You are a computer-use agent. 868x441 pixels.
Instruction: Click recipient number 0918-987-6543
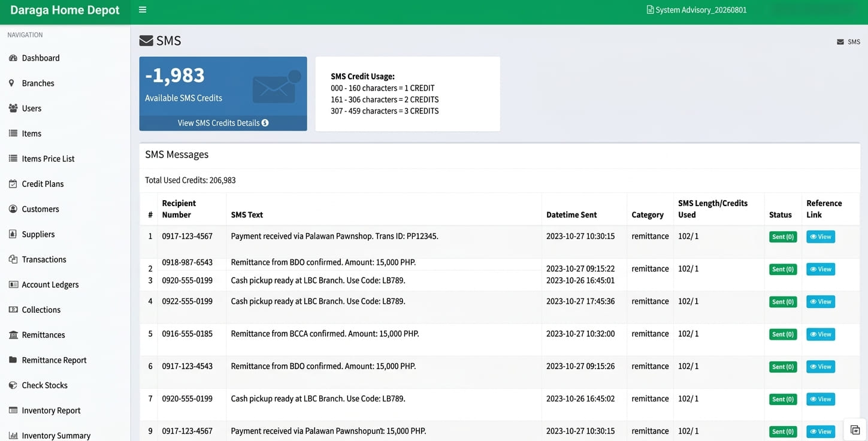(x=187, y=262)
